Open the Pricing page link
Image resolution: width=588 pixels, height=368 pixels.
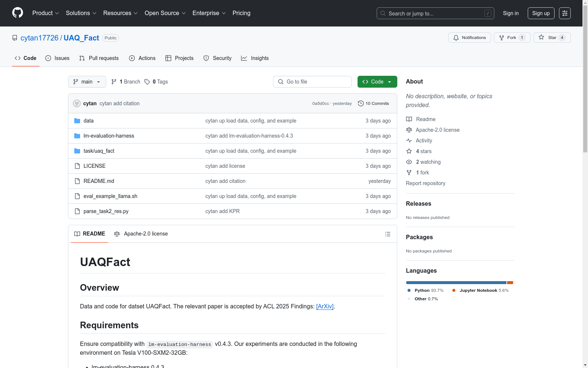[x=241, y=13]
